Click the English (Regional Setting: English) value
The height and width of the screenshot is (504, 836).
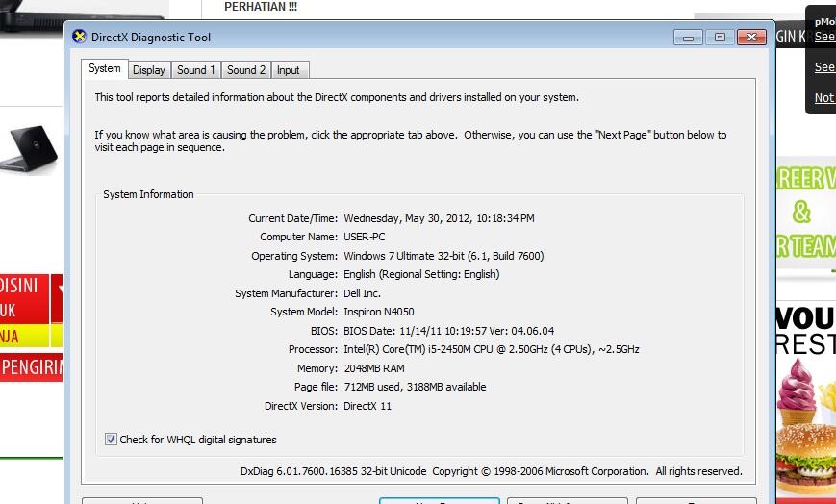tap(421, 274)
